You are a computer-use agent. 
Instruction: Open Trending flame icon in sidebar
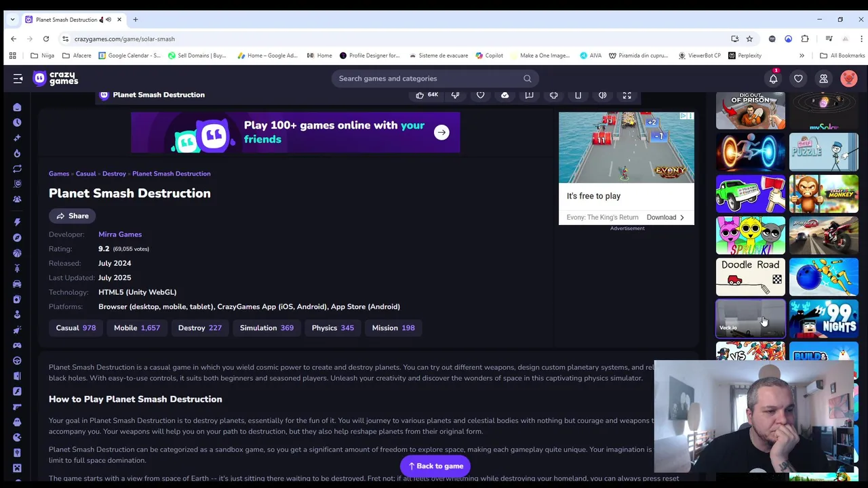17,153
